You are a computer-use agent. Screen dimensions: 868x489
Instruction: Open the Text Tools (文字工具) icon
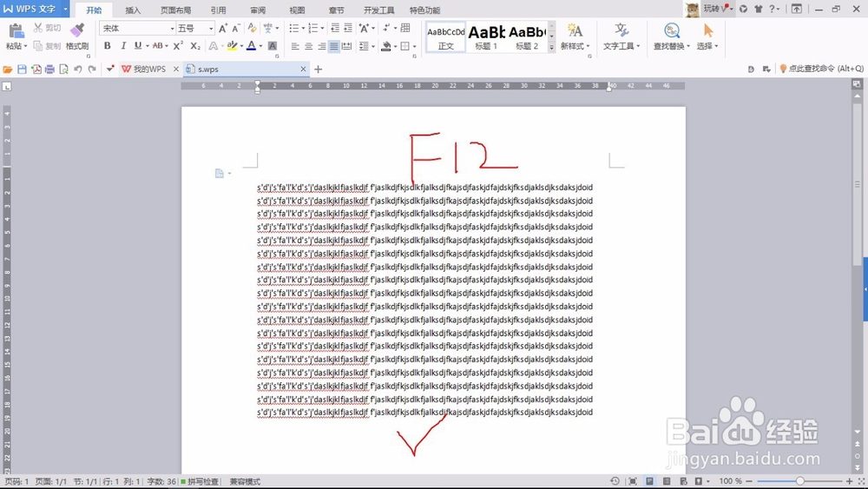pyautogui.click(x=621, y=30)
